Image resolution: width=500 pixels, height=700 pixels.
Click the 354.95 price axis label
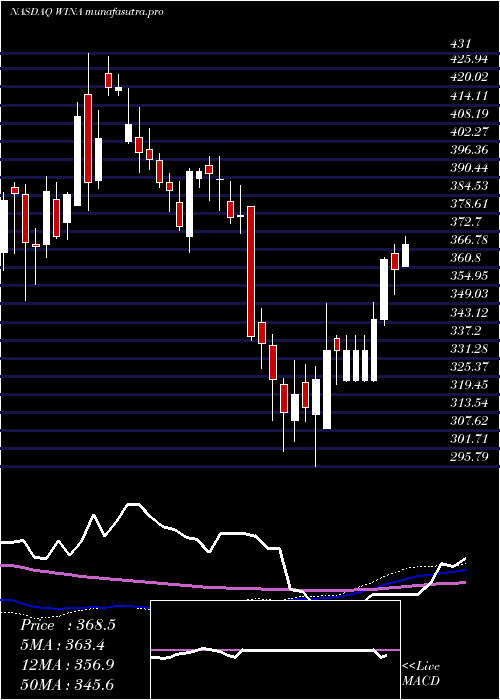(x=469, y=276)
